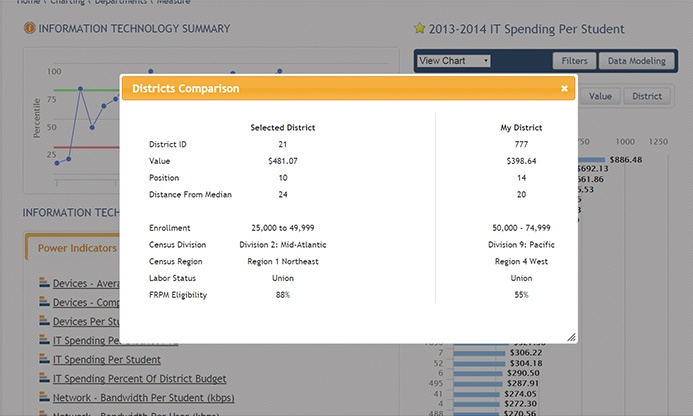Click the bar for district 41, $274.05
The height and width of the screenshot is (416, 693).
point(476,394)
